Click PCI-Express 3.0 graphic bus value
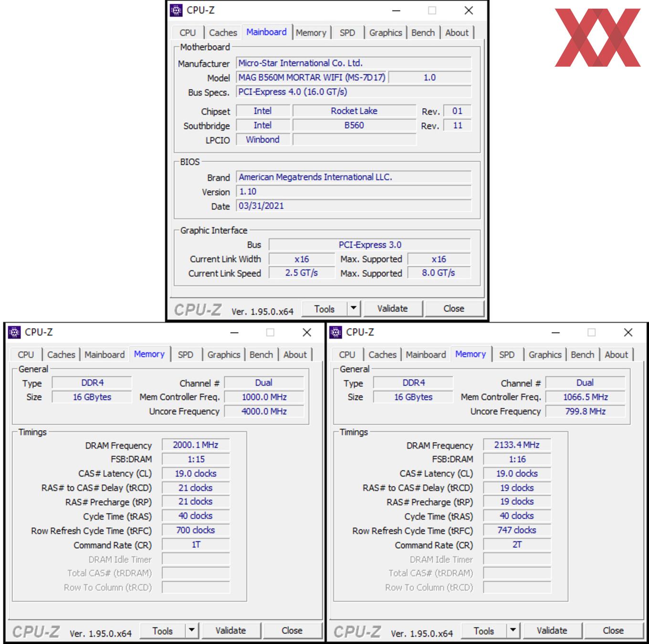 pyautogui.click(x=370, y=245)
